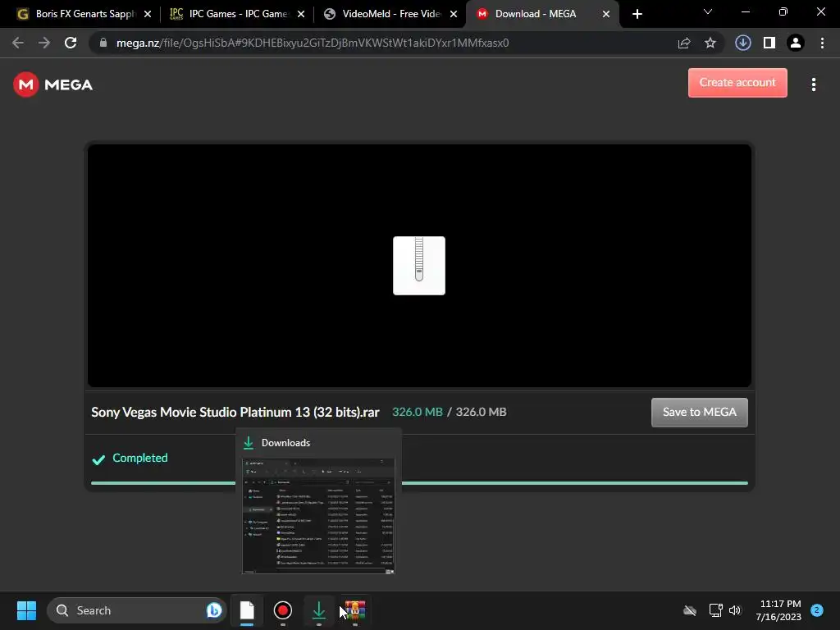This screenshot has width=840, height=630.
Task: Reload the MEGA page
Action: pyautogui.click(x=71, y=43)
